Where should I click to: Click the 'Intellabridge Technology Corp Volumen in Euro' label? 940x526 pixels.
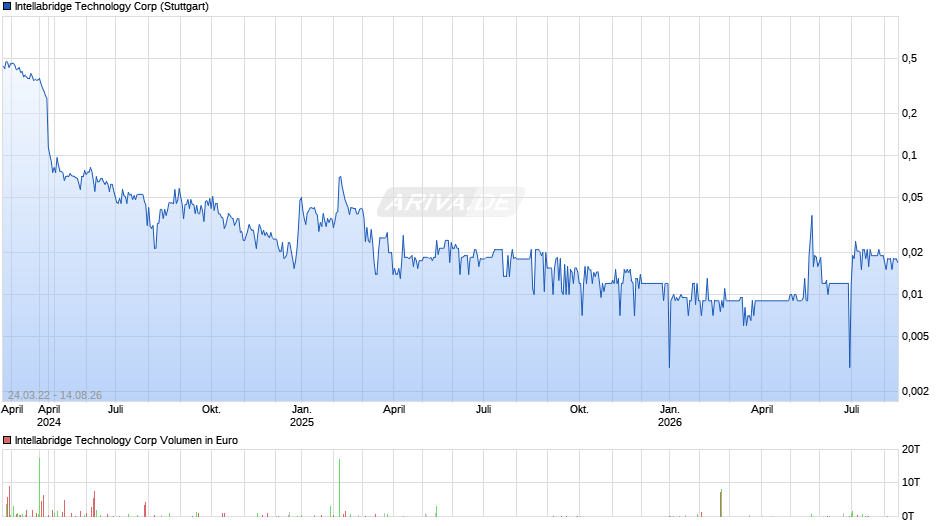pyautogui.click(x=126, y=440)
